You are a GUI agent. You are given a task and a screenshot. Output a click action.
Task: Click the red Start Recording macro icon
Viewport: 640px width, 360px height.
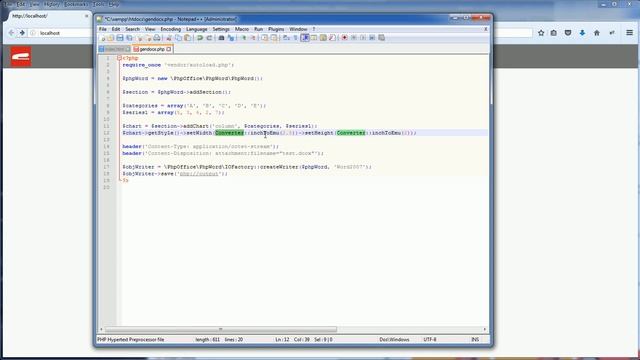point(344,38)
